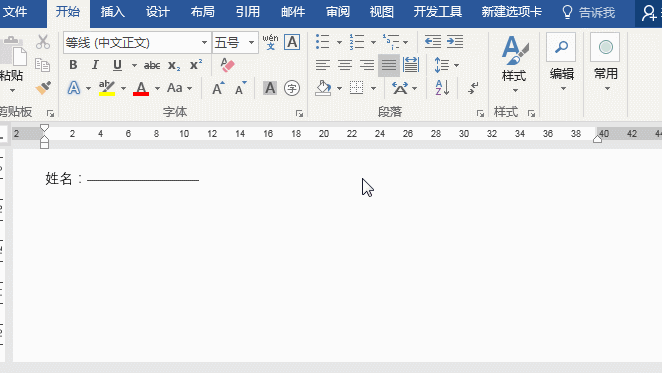The image size is (662, 373).
Task: Toggle Italic formatting
Action: [x=95, y=65]
